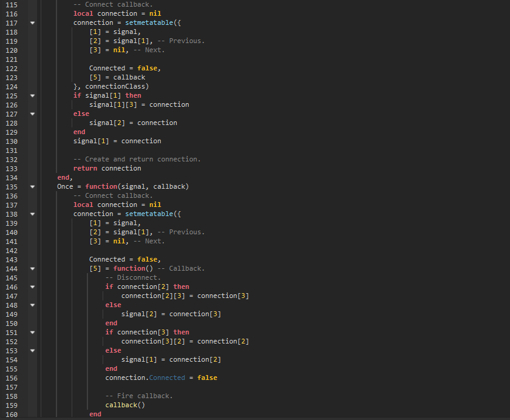Fold 'if connection[2] then' block at line 146
Image resolution: width=510 pixels, height=420 pixels.
(x=32, y=287)
